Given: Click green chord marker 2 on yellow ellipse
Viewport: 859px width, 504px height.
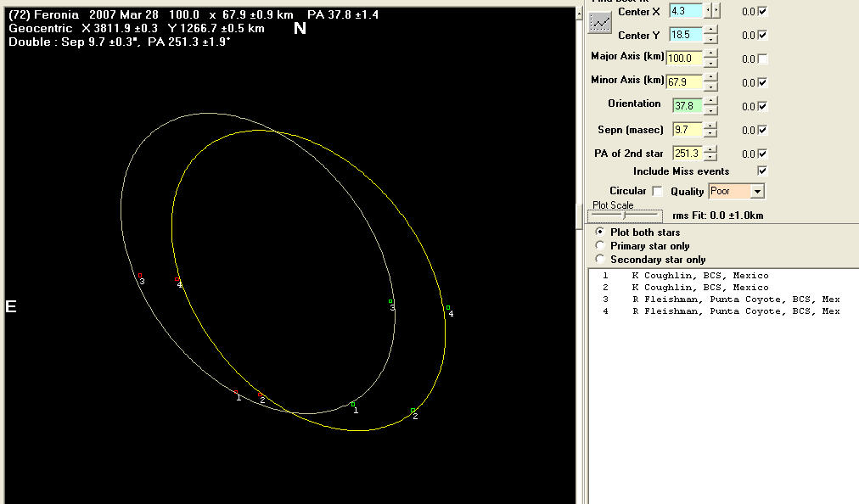Looking at the screenshot, I should pos(413,411).
